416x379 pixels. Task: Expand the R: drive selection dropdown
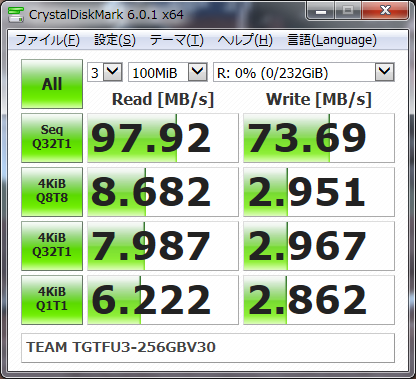coord(385,72)
